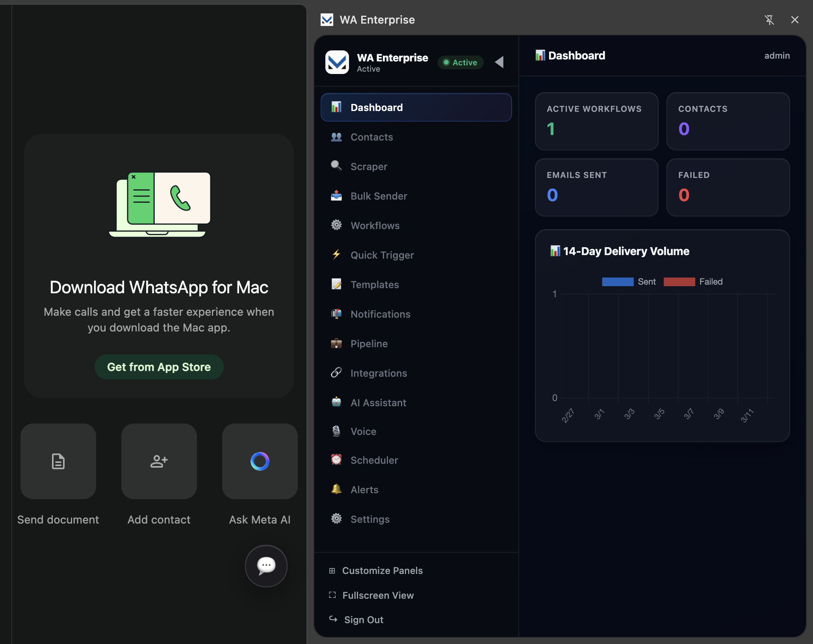813x644 pixels.
Task: Collapse sidebar with the triangle arrow
Action: pyautogui.click(x=499, y=62)
